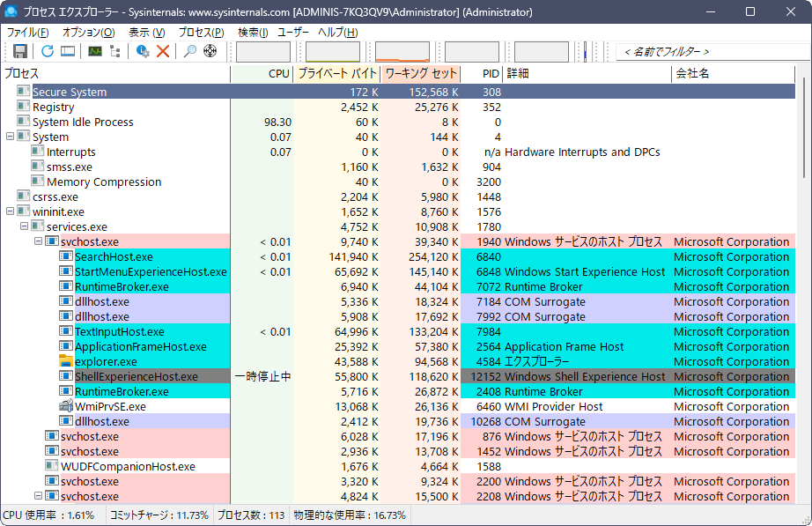Click the csrss.exe process icon
The width and height of the screenshot is (812, 526).
[x=23, y=197]
